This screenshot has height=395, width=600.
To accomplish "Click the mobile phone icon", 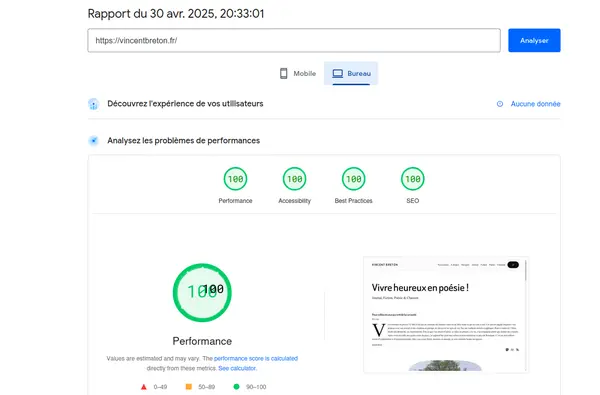I will coord(284,73).
